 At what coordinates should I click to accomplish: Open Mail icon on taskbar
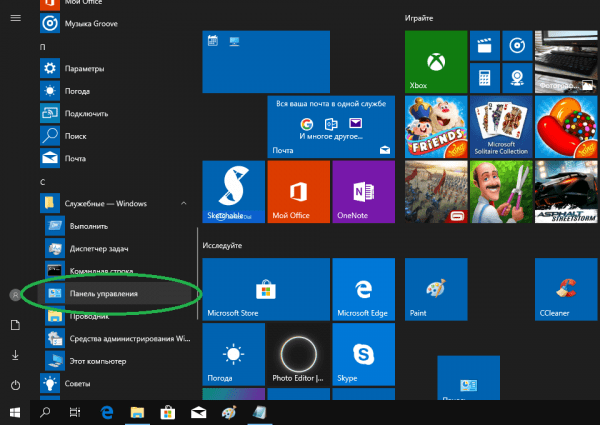(199, 412)
